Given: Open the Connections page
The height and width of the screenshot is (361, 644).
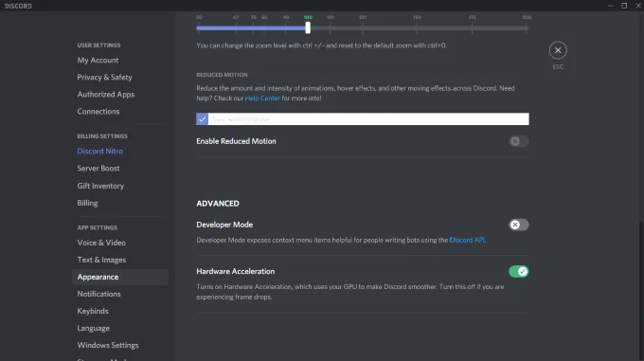Looking at the screenshot, I should 98,111.
